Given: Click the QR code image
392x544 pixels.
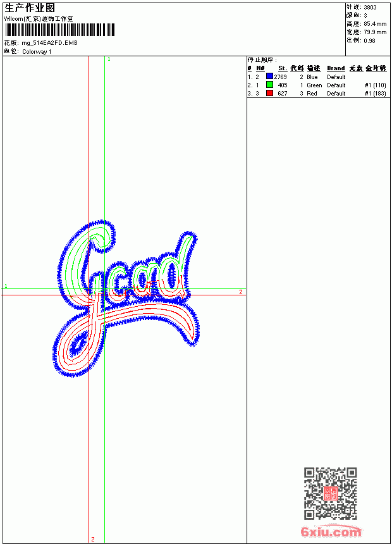Looking at the screenshot, I should [x=330, y=493].
